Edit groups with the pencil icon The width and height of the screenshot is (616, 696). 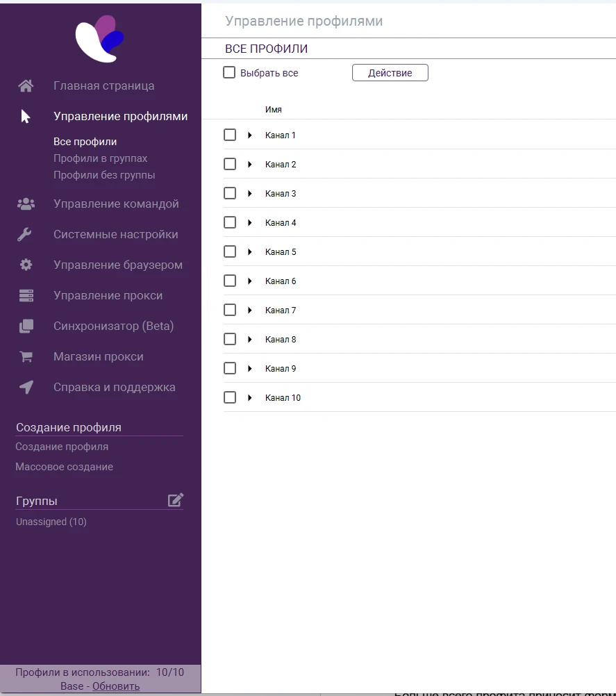tap(175, 500)
